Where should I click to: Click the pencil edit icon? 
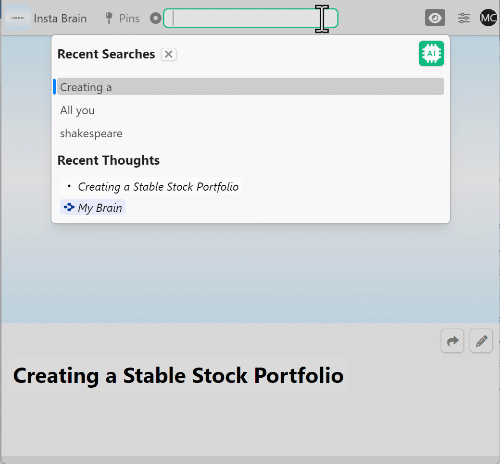[481, 341]
